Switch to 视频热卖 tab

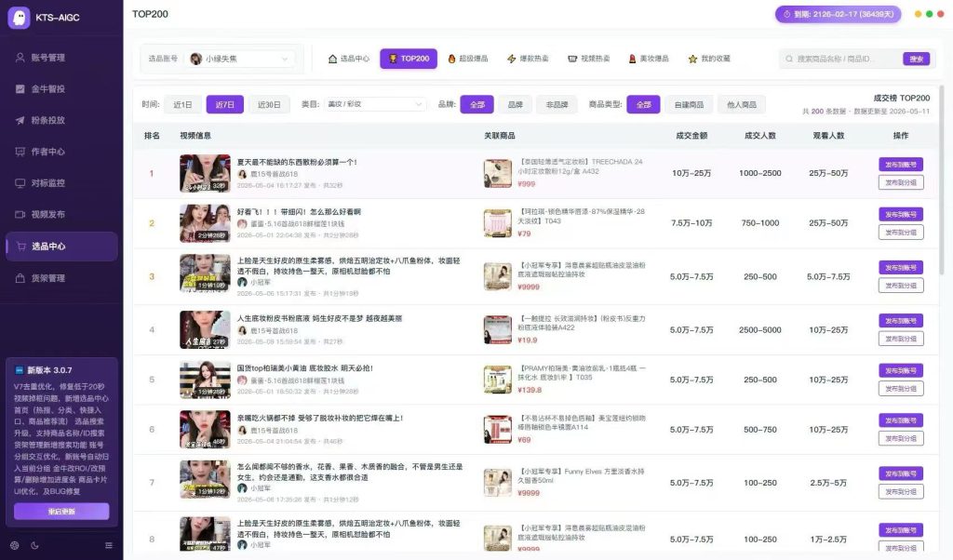coord(588,59)
